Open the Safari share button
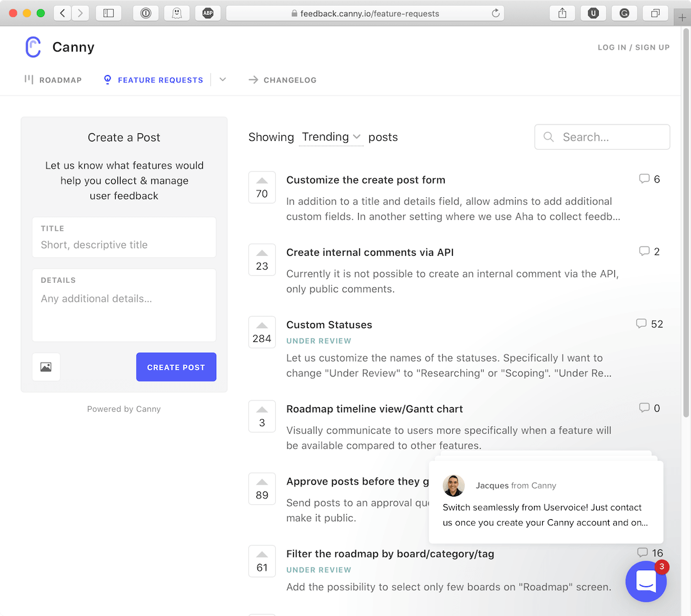This screenshot has height=616, width=691. [562, 13]
